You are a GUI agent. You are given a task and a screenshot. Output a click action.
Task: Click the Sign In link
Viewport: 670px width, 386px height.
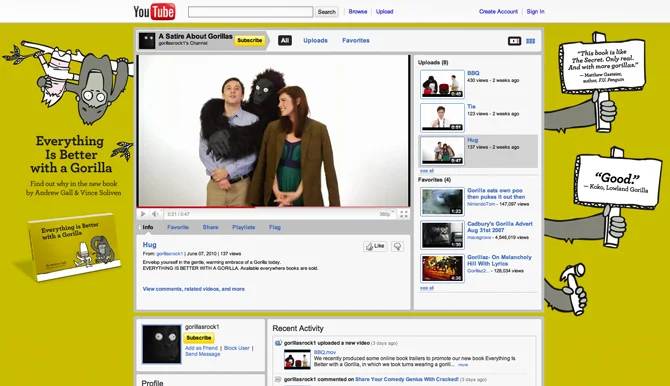click(x=535, y=12)
